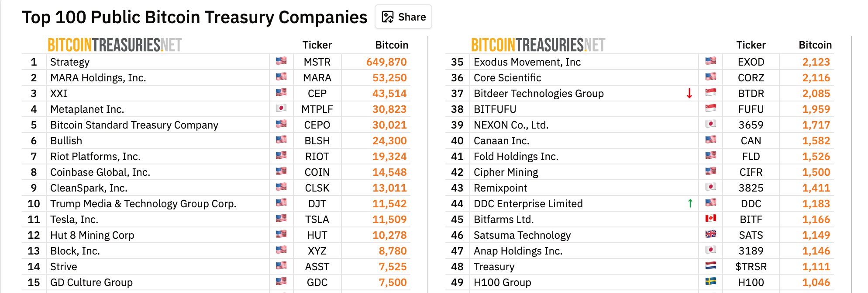Open the Strategy company entry
The image size is (868, 293).
[x=70, y=62]
